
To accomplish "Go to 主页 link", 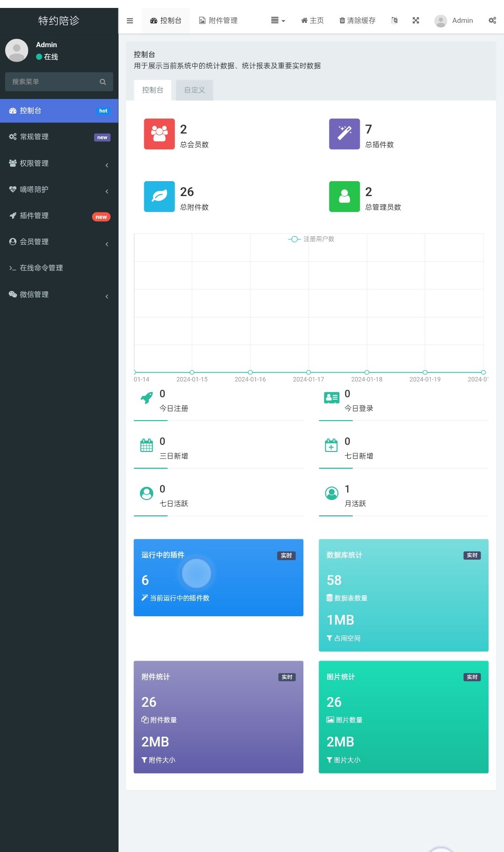I will [312, 21].
